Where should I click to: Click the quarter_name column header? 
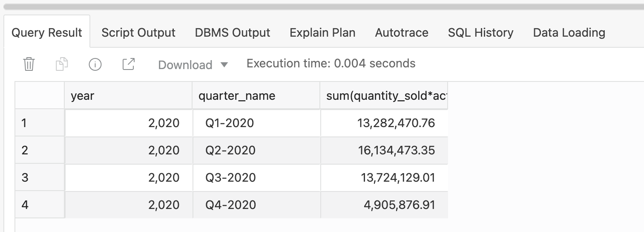pos(256,96)
